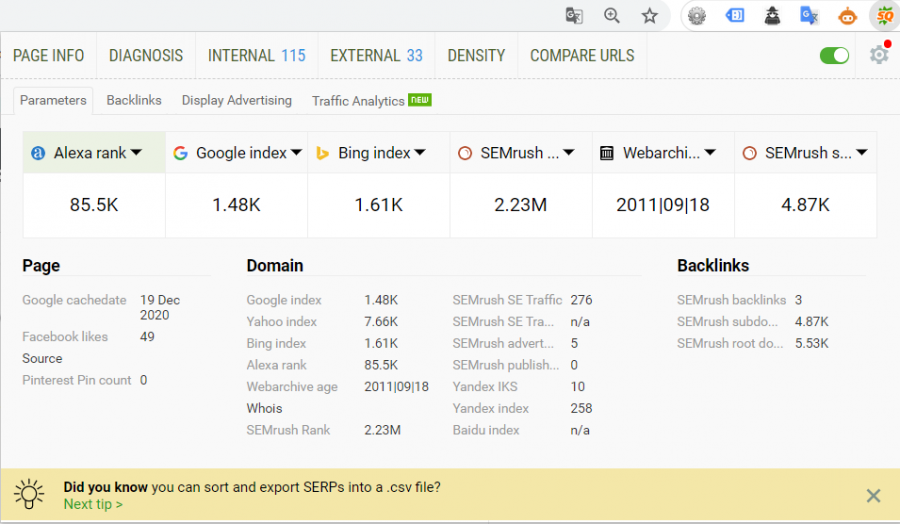Select the Parameters sub-tab
The image size is (900, 524).
point(53,100)
